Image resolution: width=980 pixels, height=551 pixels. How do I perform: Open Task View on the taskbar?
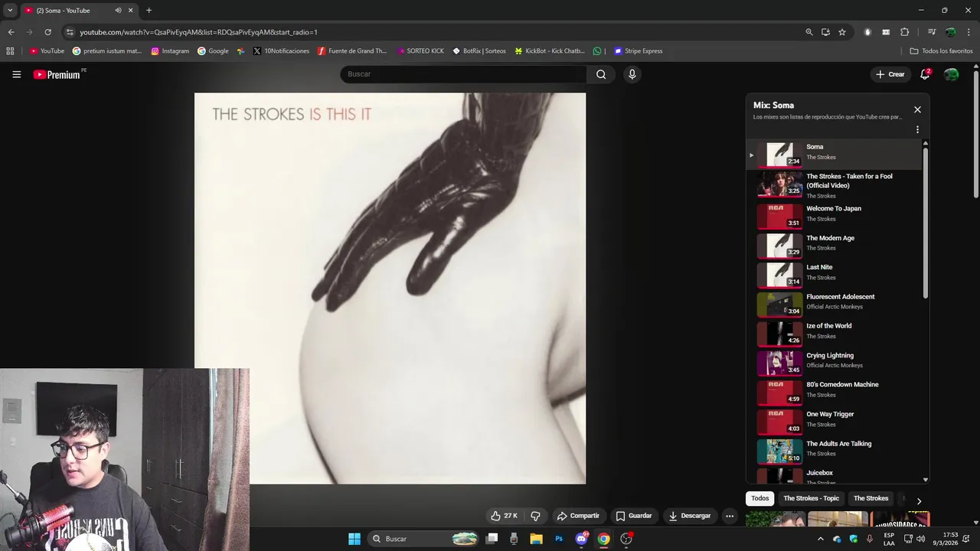492,539
